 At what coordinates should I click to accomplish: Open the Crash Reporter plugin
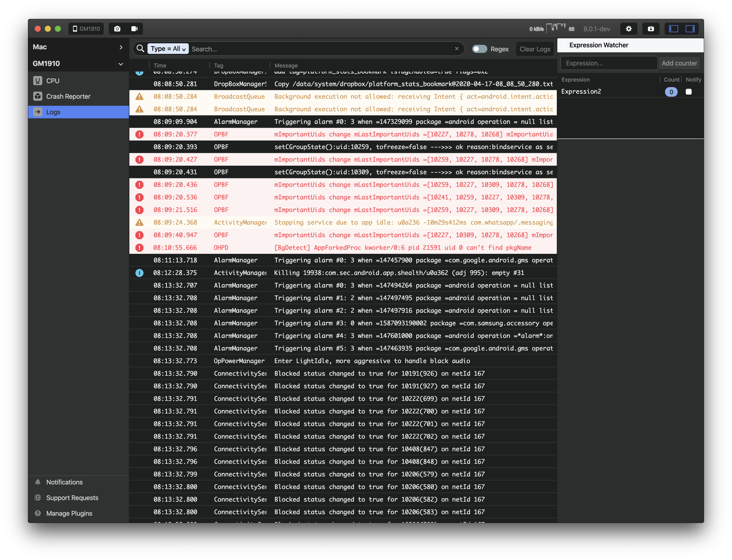pos(78,96)
